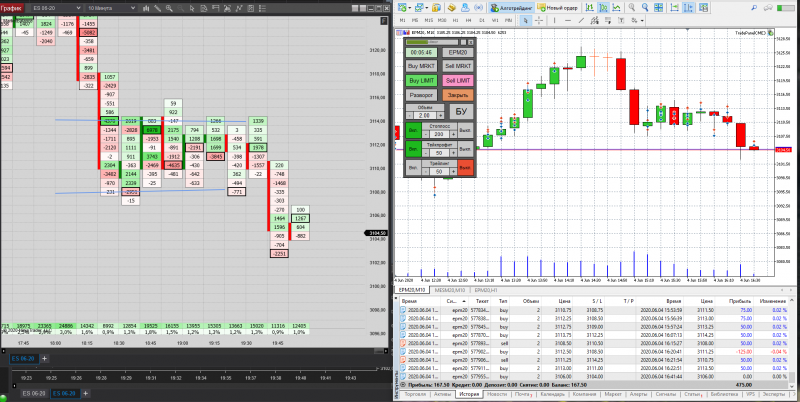
Task: Switch chart to line chart style
Action: [616, 8]
